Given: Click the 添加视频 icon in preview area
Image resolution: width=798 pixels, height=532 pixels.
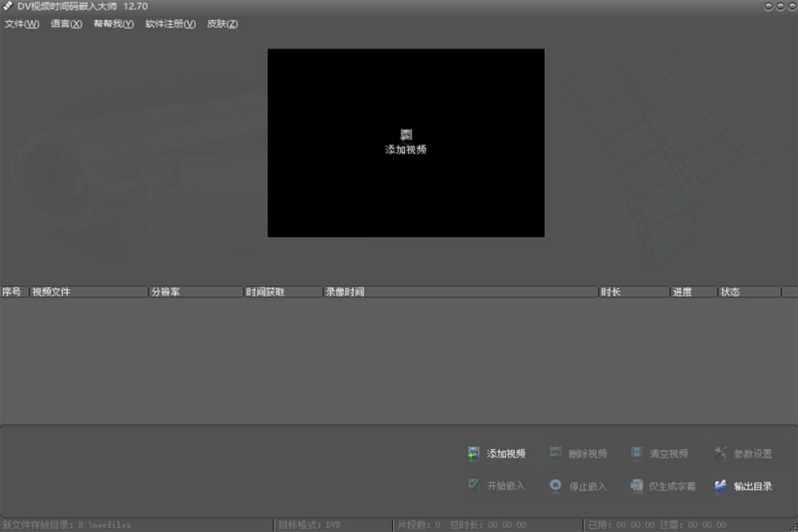Looking at the screenshot, I should click(x=406, y=134).
